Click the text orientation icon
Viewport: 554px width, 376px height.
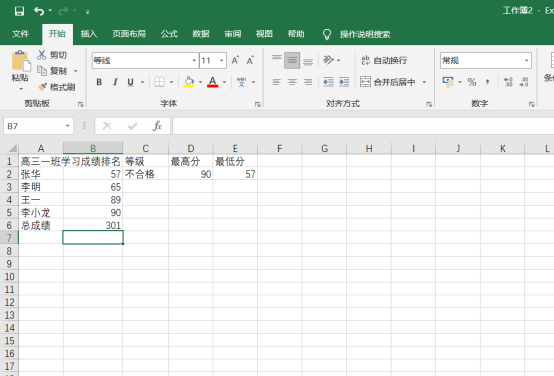[329, 60]
